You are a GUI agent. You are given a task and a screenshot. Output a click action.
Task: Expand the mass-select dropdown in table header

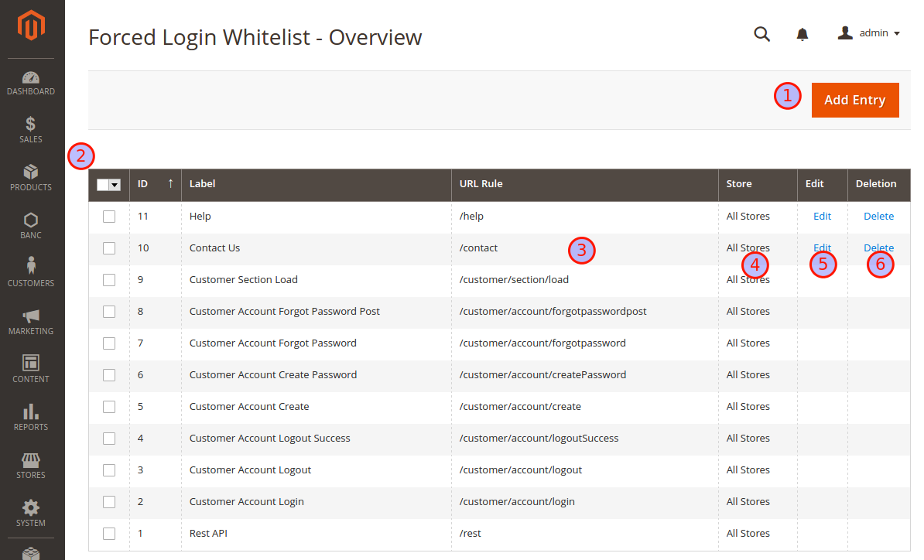tap(115, 185)
